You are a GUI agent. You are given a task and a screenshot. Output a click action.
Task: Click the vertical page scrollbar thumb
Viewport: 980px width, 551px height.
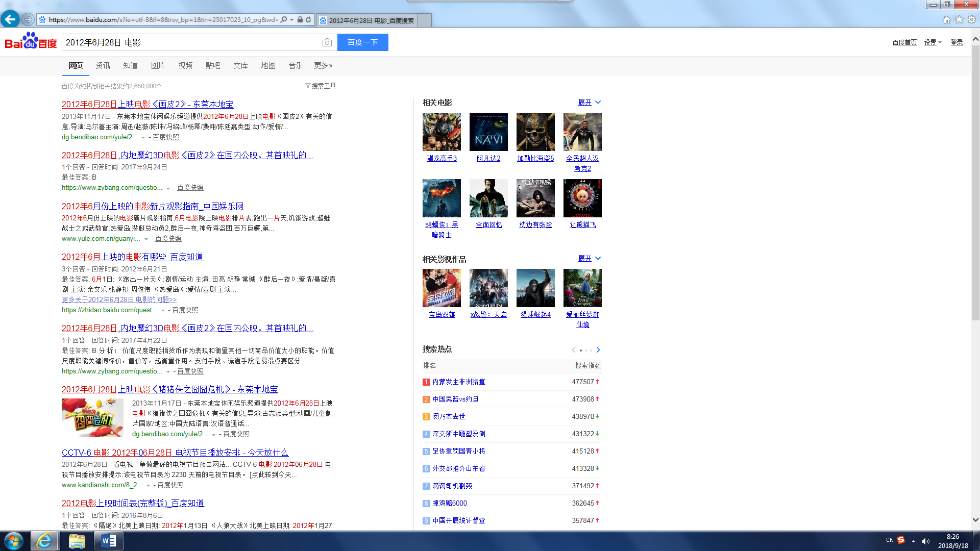(x=975, y=184)
